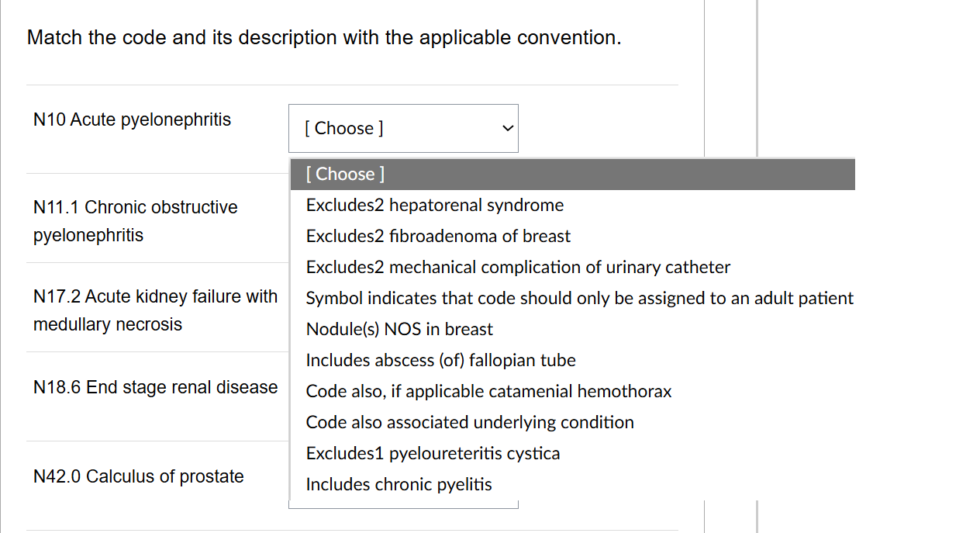Pick Excludes2 fibroadenoma of breast

438,236
